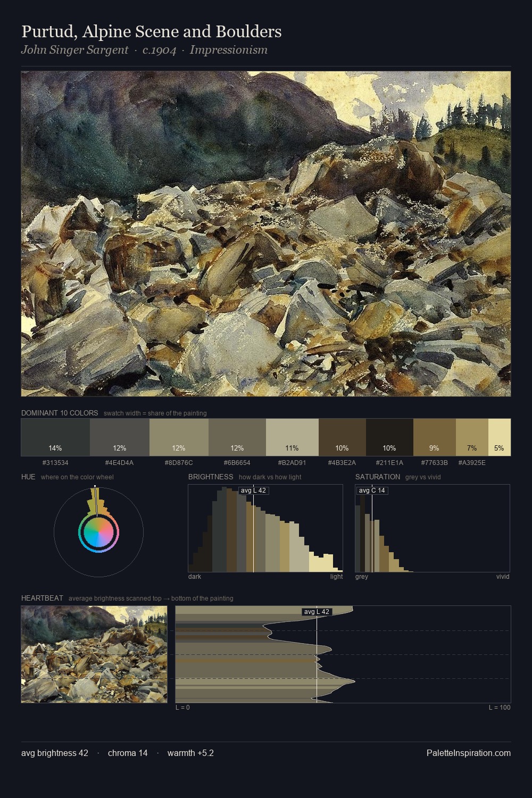Click the brightness histogram chart

pyautogui.click(x=265, y=528)
